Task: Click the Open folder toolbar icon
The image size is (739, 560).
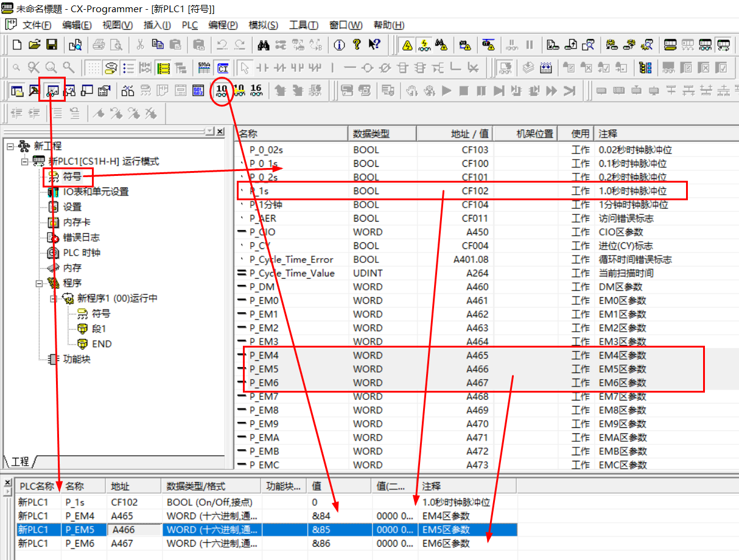Action: pyautogui.click(x=35, y=44)
